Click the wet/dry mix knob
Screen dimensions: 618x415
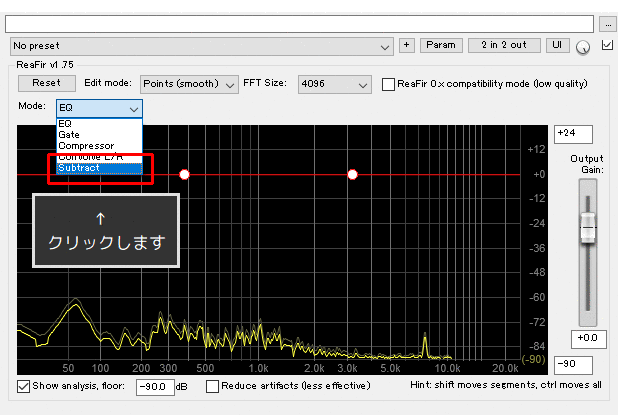click(x=583, y=46)
